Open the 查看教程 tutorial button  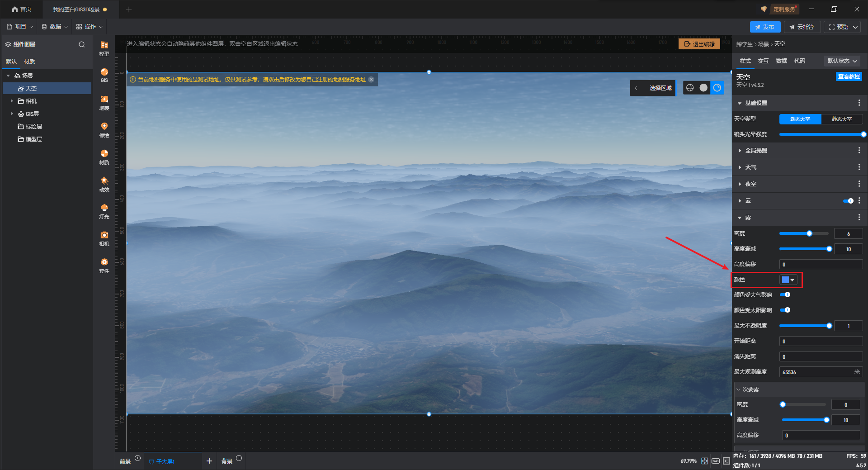(x=849, y=76)
